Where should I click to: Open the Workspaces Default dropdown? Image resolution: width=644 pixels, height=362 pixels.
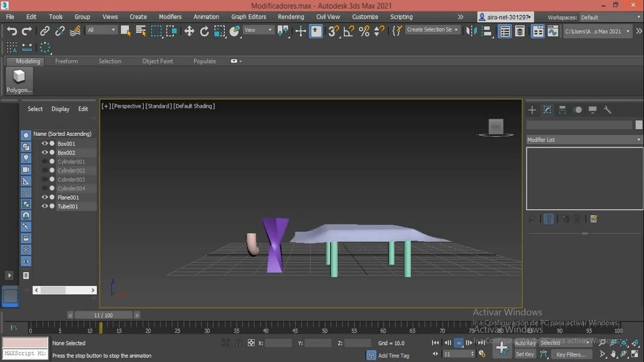(611, 17)
